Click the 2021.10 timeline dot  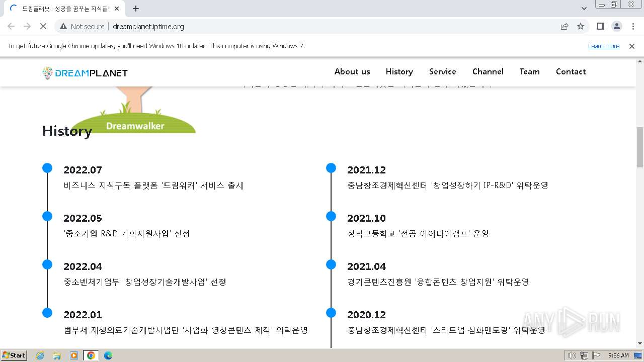click(x=331, y=216)
